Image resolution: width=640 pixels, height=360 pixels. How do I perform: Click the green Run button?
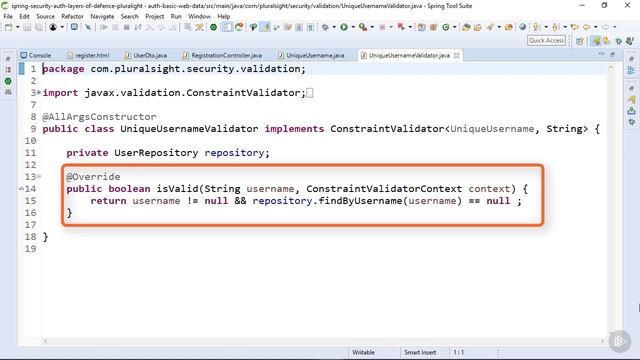click(x=344, y=27)
